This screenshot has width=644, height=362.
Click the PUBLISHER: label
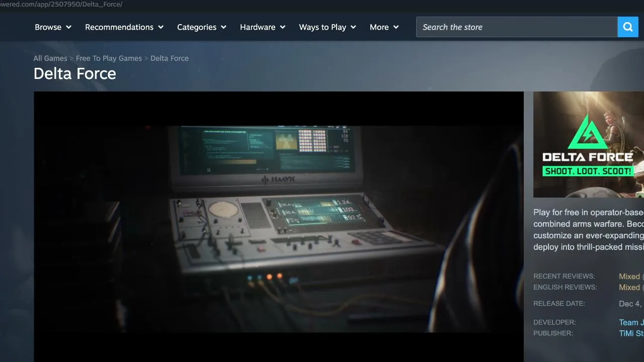click(553, 333)
